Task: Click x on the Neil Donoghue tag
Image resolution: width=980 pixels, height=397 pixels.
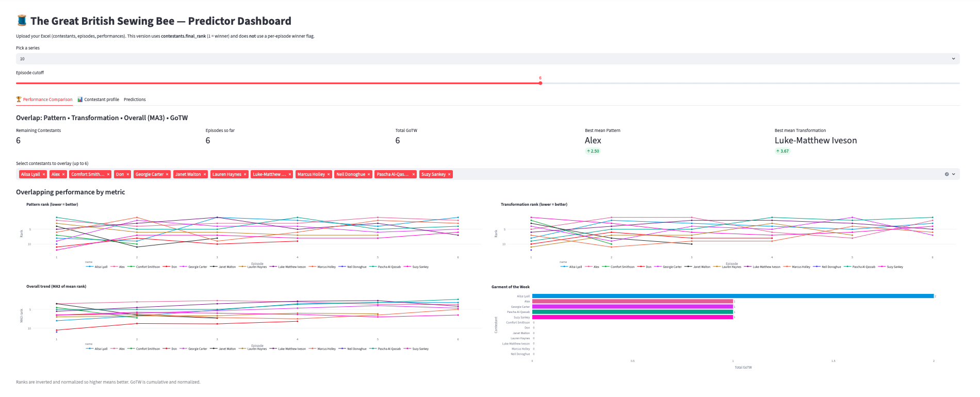Action: click(369, 174)
